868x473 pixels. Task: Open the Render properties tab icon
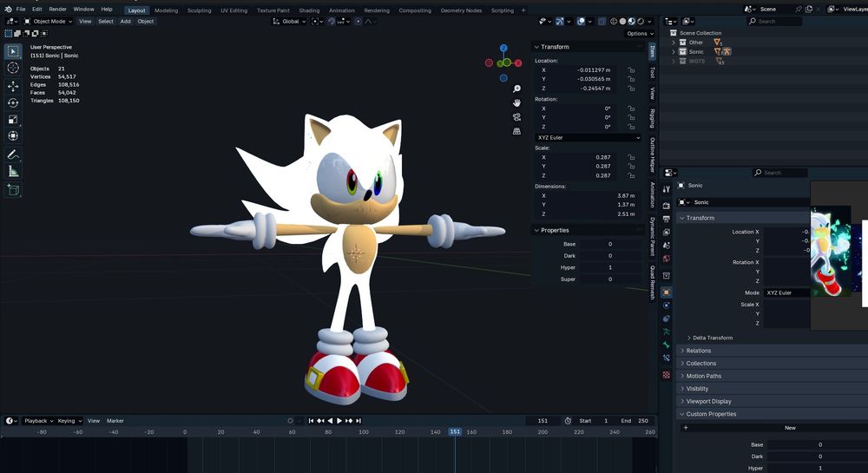point(667,206)
